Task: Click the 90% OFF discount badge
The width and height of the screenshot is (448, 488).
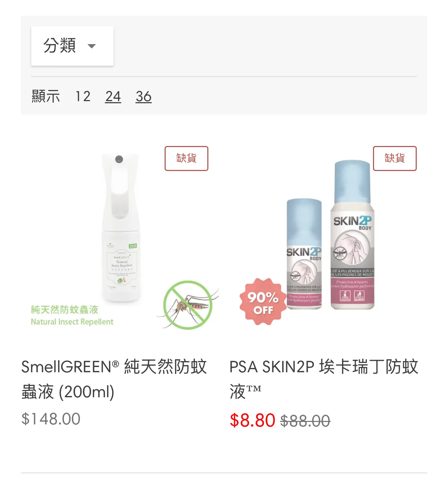Action: [x=263, y=302]
